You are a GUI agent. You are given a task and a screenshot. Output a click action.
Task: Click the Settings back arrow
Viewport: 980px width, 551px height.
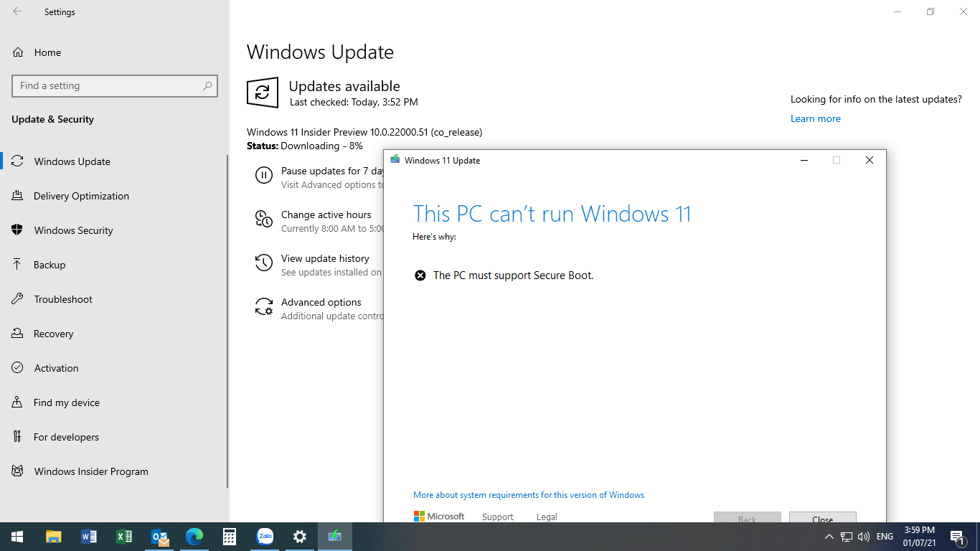pos(17,11)
